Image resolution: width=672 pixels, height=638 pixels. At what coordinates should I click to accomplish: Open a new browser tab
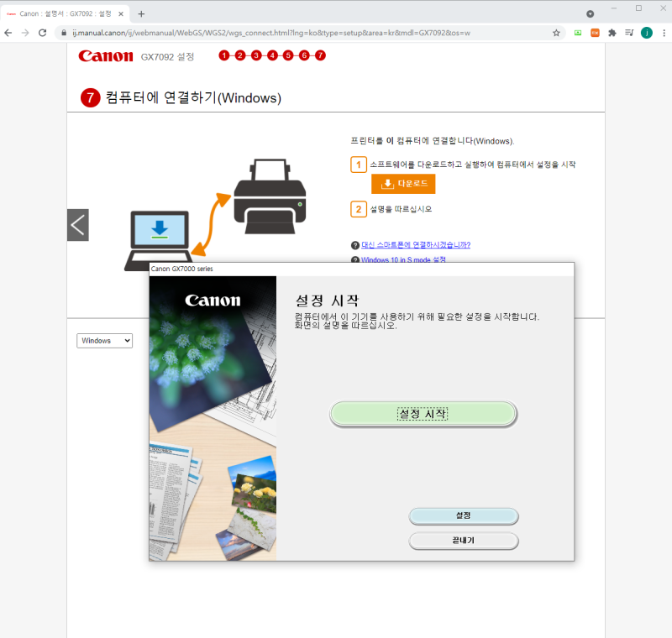coord(143,13)
